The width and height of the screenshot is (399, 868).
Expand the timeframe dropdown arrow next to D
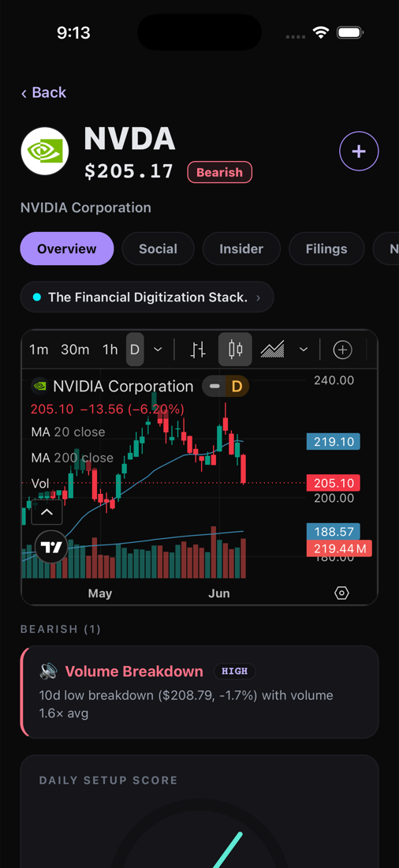[158, 350]
